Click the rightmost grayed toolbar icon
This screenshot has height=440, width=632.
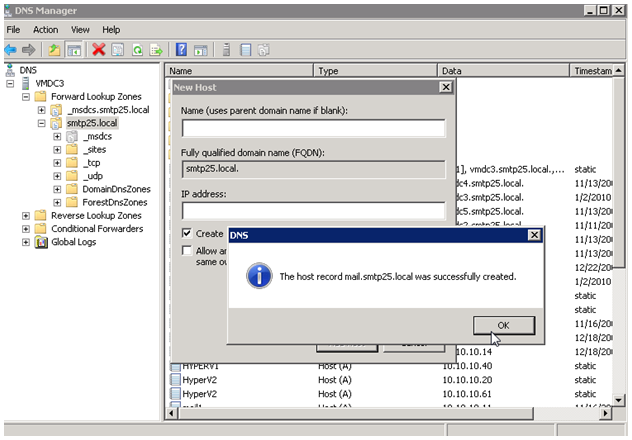pos(264,50)
